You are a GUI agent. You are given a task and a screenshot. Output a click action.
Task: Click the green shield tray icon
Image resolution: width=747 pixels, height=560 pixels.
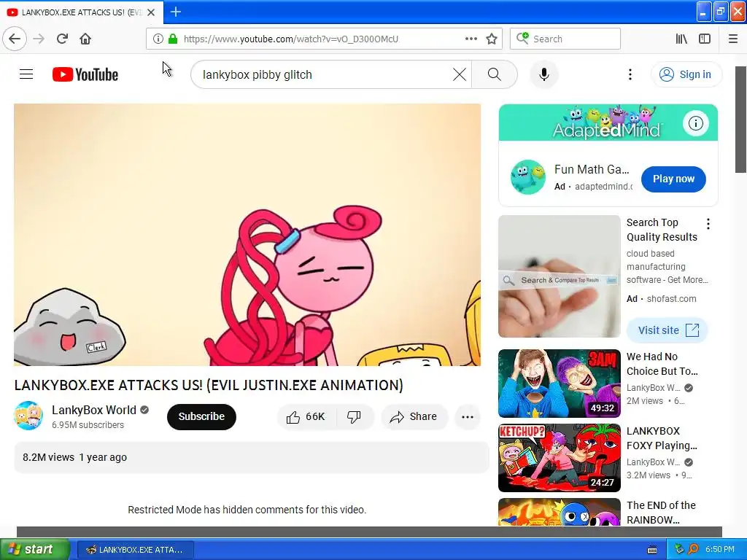(x=679, y=549)
